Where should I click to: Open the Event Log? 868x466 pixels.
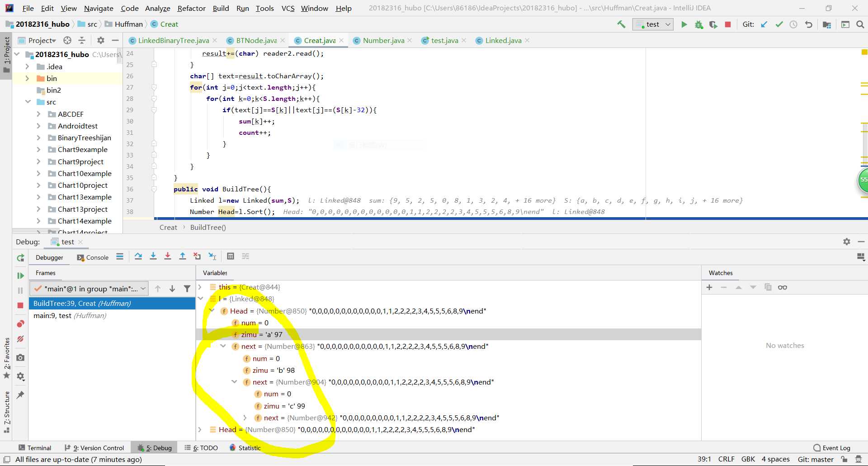(x=832, y=448)
